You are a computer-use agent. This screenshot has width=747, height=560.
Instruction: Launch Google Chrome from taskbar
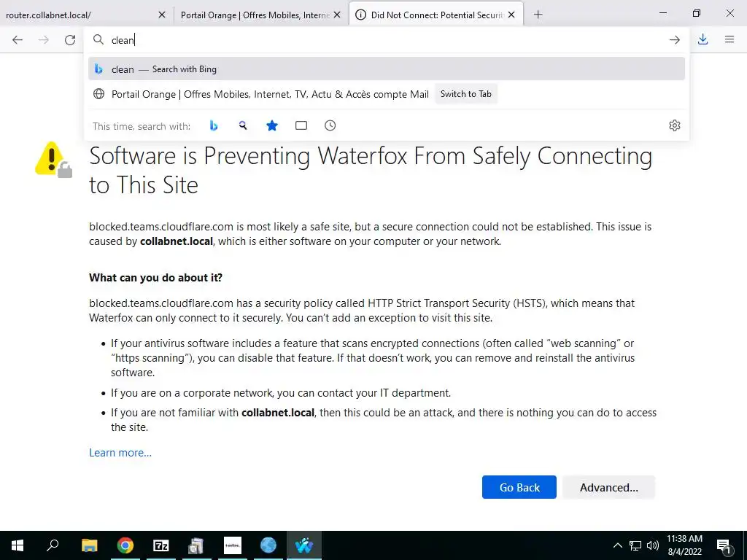[x=125, y=545]
